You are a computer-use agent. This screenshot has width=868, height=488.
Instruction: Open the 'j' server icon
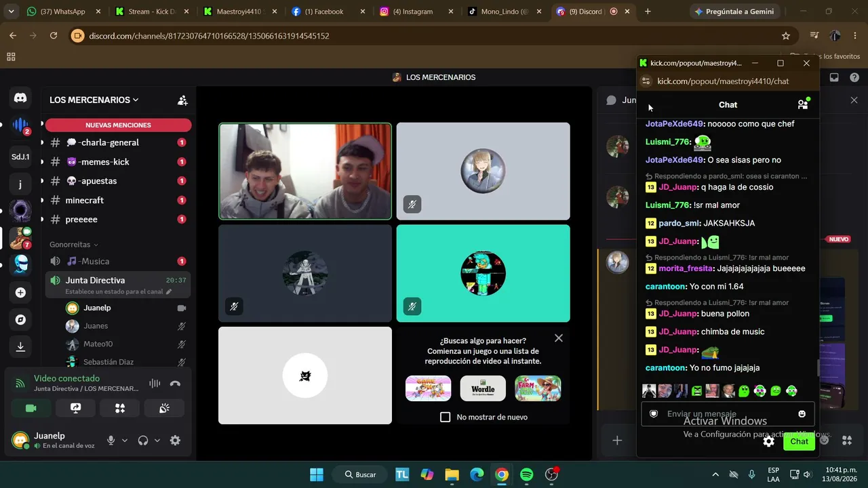point(20,184)
